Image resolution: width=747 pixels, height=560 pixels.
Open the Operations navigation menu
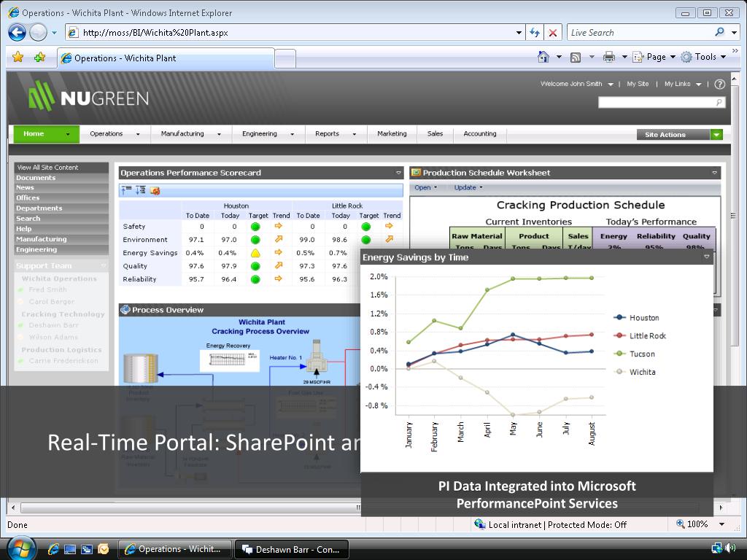(115, 134)
